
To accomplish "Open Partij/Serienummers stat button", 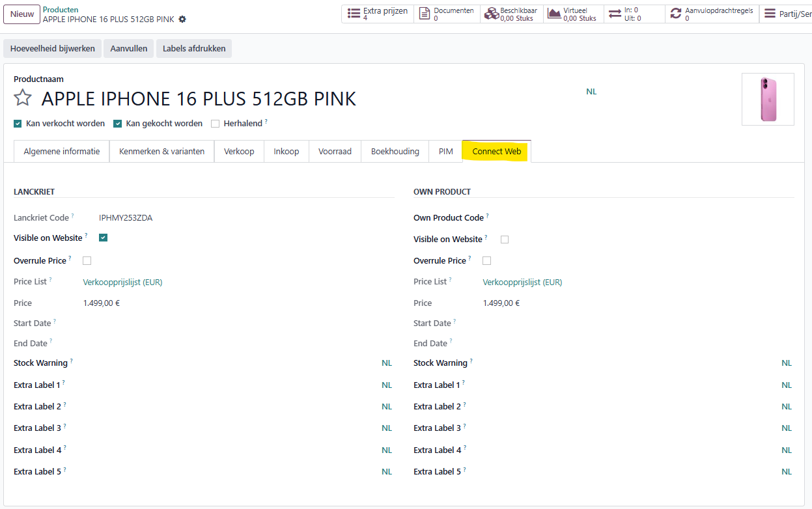I will tap(785, 14).
